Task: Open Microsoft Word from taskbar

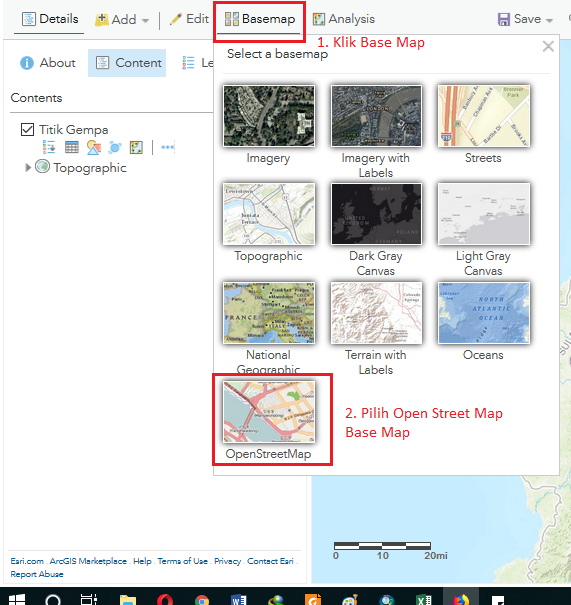Action: (x=239, y=600)
